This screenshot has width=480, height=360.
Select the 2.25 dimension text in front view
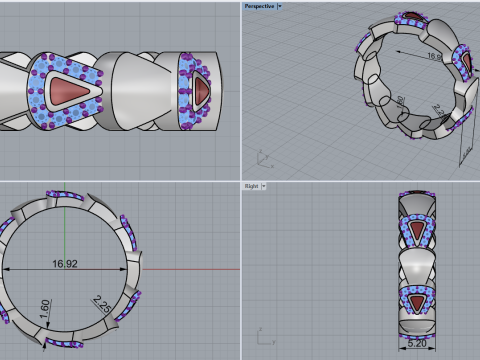tap(102, 304)
